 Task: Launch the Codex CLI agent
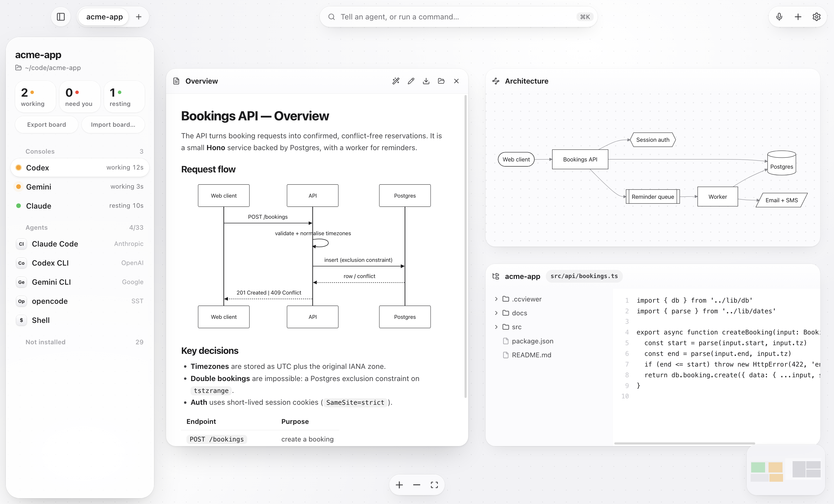[x=80, y=263]
